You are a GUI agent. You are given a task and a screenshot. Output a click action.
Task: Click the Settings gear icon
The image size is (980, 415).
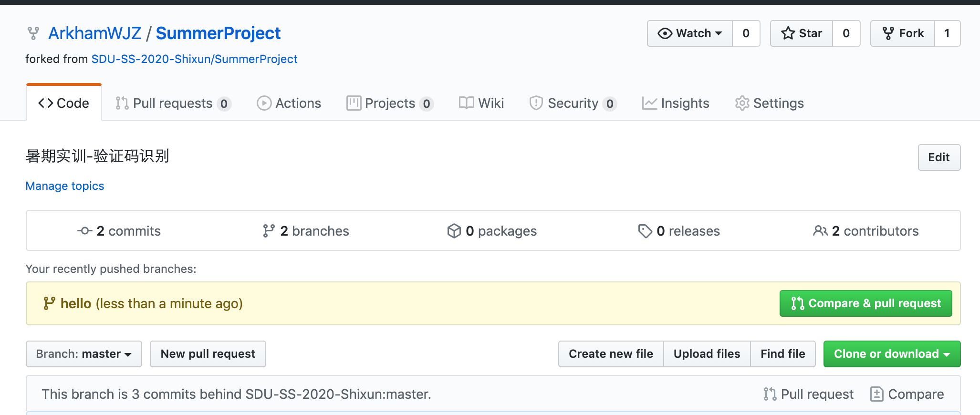[742, 103]
